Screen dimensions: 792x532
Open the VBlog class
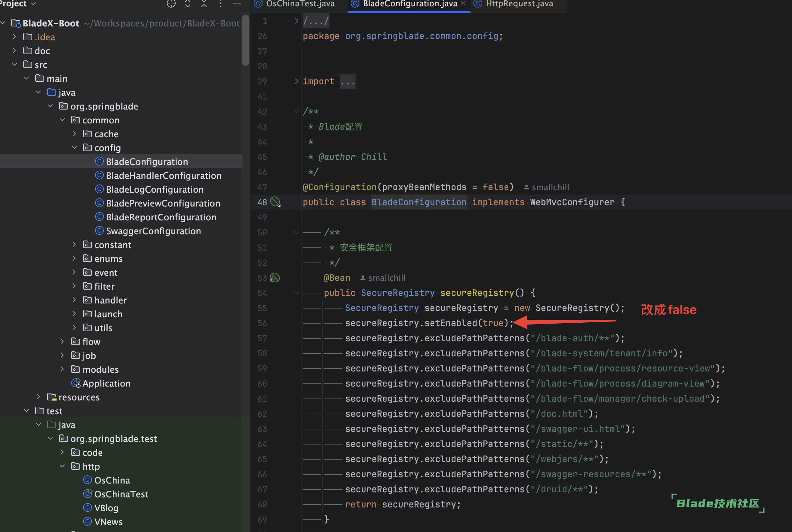[101, 508]
